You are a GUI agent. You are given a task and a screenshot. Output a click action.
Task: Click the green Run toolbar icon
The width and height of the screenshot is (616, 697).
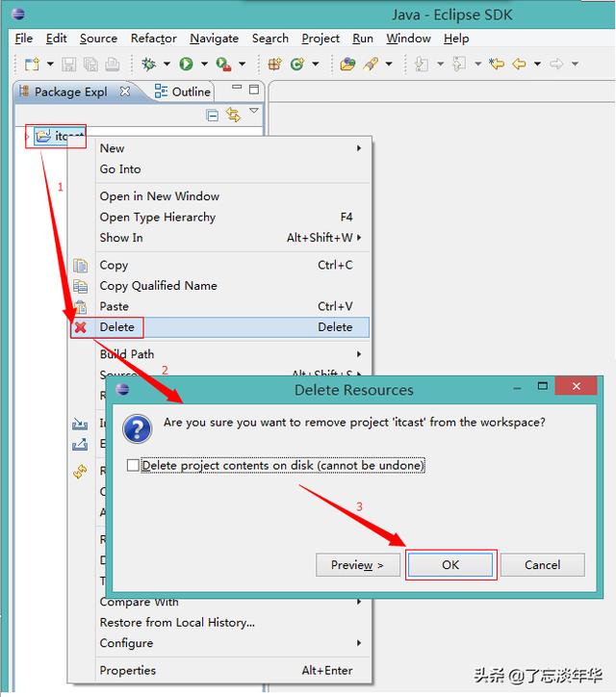[x=186, y=64]
